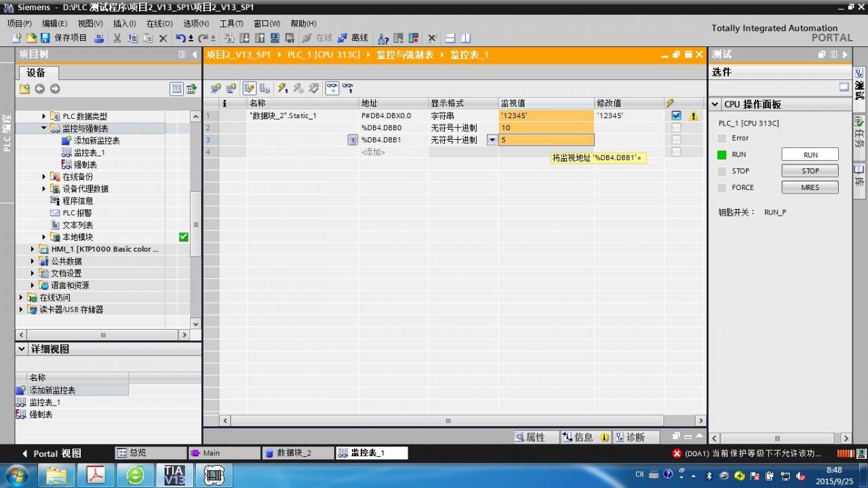Expand the PLC 数据类型 folder
Image resolution: width=868 pixels, height=488 pixels.
(x=44, y=116)
